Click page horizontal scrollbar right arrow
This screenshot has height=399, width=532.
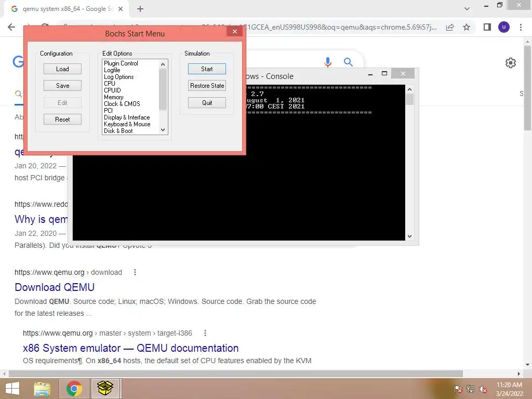(518, 374)
